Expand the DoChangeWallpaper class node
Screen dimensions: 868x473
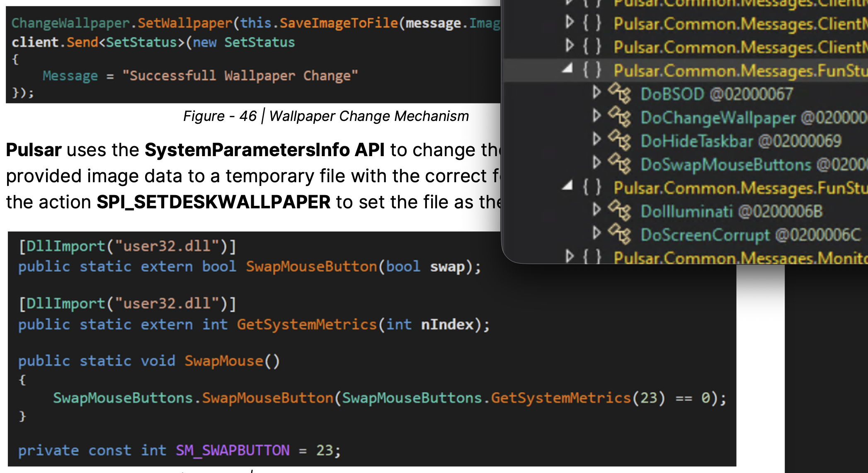596,116
